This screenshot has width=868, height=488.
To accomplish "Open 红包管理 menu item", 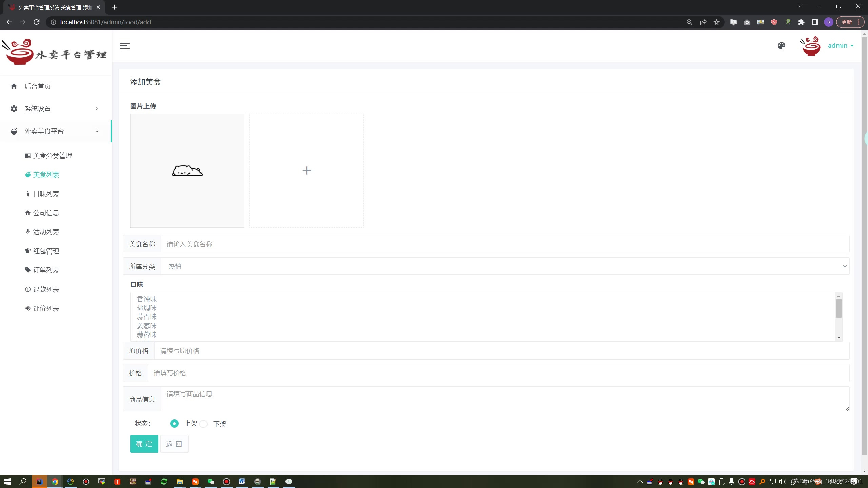I will pos(46,251).
